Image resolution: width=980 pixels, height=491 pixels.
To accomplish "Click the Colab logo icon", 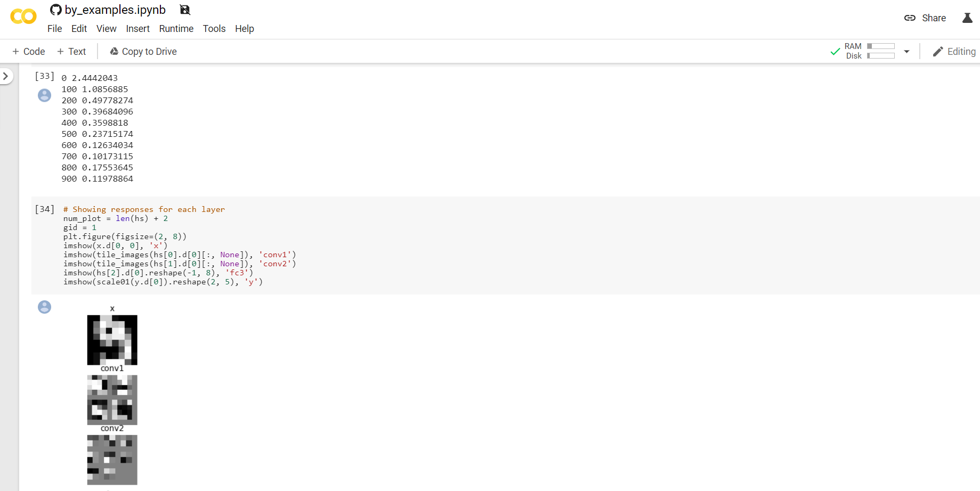I will click(23, 17).
